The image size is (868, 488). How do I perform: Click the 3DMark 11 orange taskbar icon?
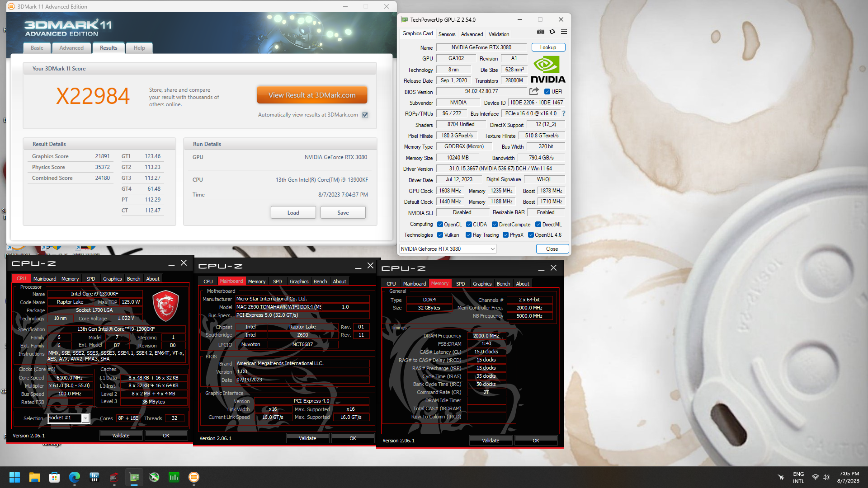click(x=194, y=477)
